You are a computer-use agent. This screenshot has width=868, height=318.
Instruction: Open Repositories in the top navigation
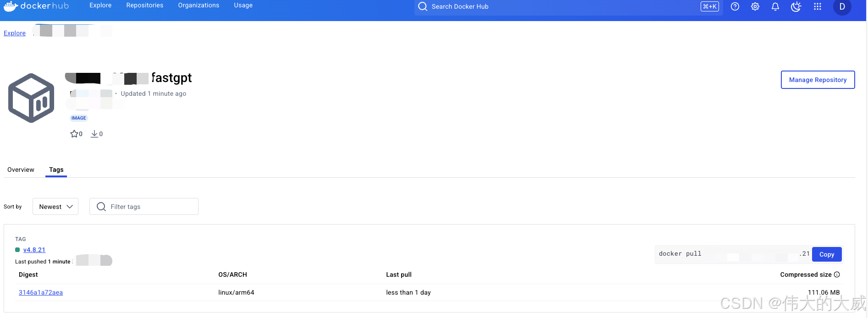click(145, 5)
